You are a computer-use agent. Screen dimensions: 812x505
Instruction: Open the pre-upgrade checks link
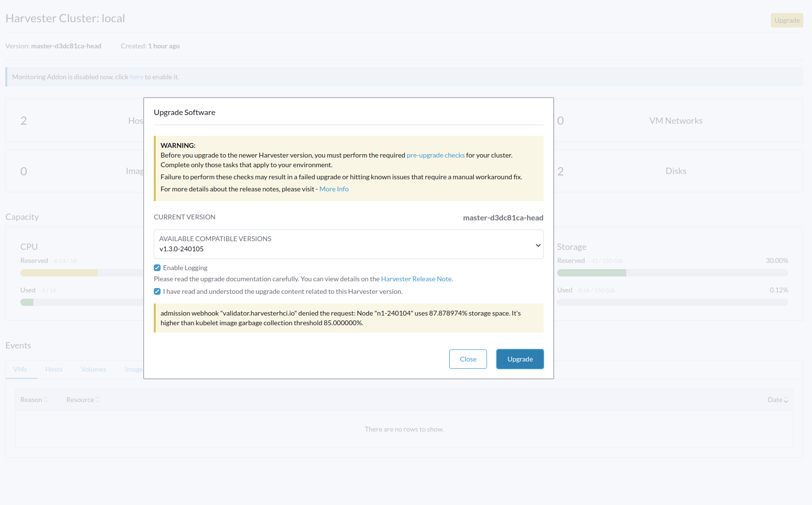435,155
